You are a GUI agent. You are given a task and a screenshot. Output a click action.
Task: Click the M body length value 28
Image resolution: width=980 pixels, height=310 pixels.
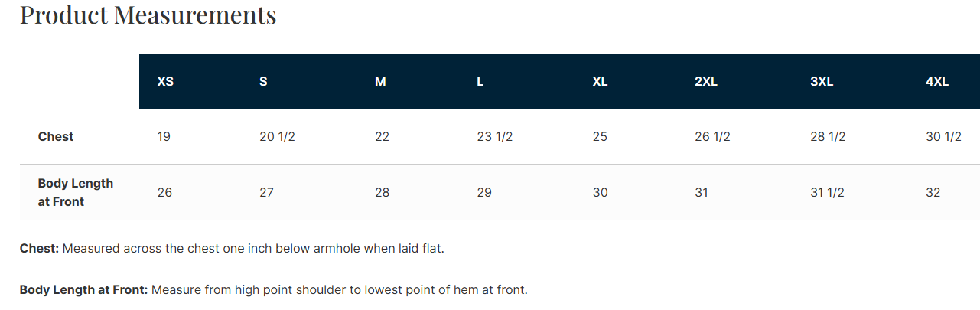(382, 192)
